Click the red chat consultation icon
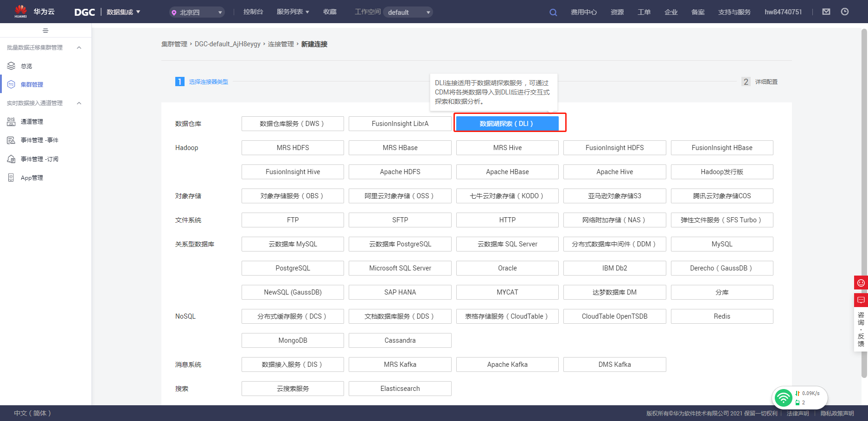 861,300
